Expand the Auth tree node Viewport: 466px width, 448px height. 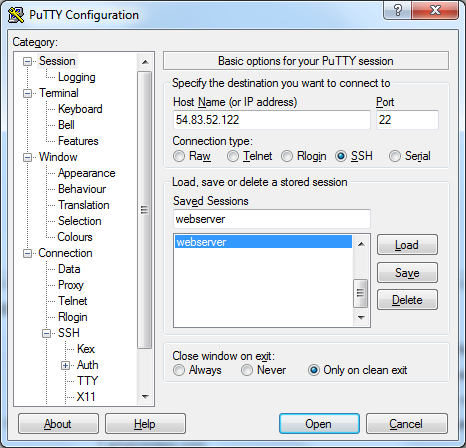(65, 365)
